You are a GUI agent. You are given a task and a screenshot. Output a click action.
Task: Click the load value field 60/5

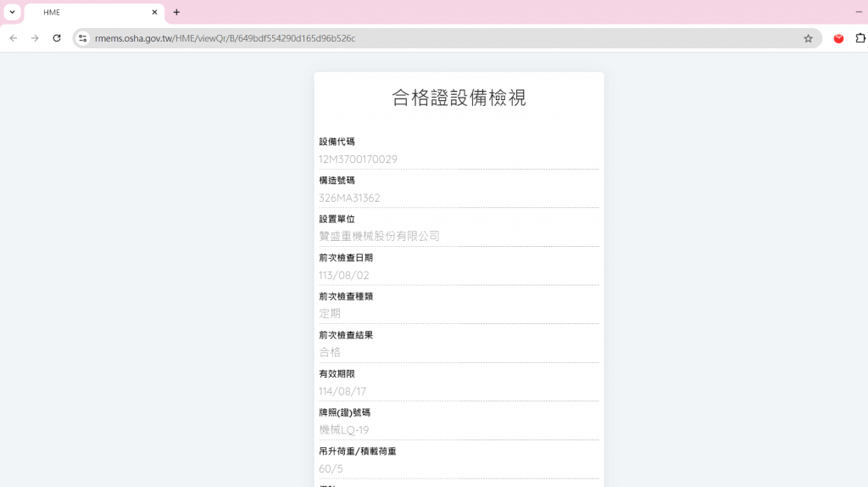click(x=459, y=468)
